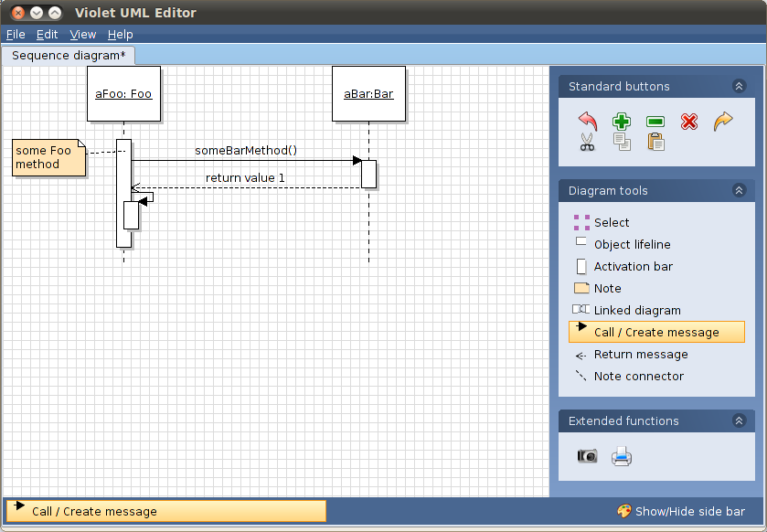Click the camera export icon in Extended functions
The width and height of the screenshot is (767, 532).
[586, 455]
